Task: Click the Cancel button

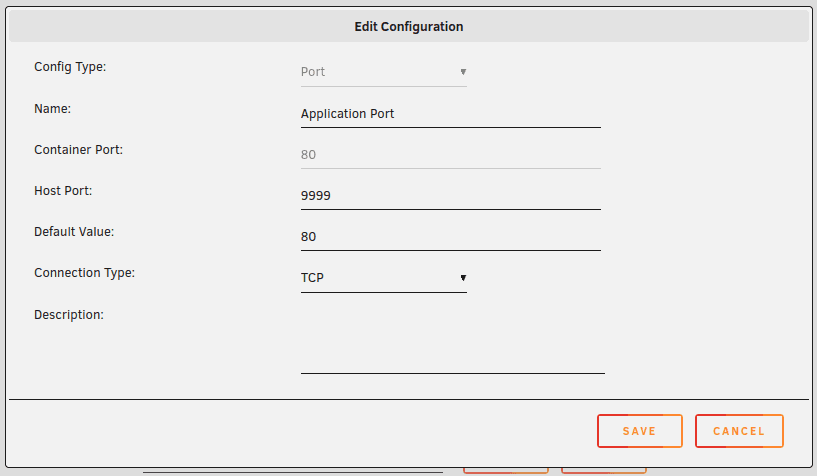Action: (738, 431)
